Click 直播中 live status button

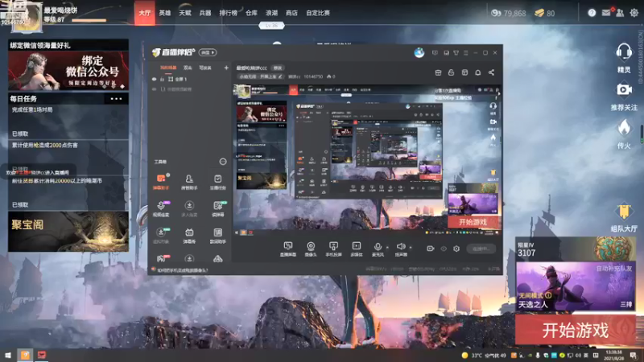coord(481,249)
